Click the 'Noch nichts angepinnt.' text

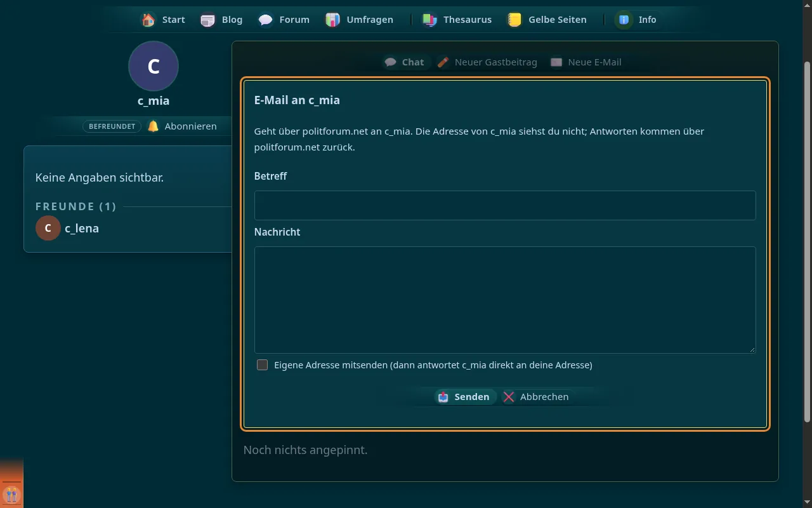click(305, 450)
